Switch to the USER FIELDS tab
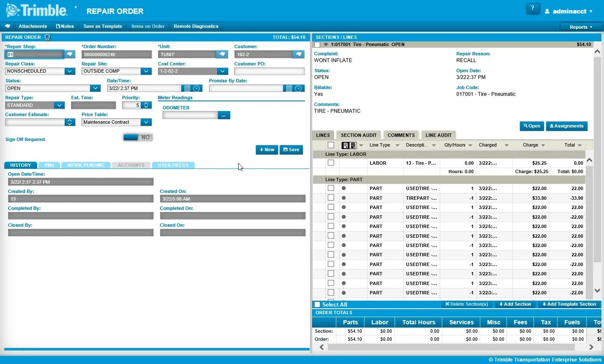 click(173, 165)
